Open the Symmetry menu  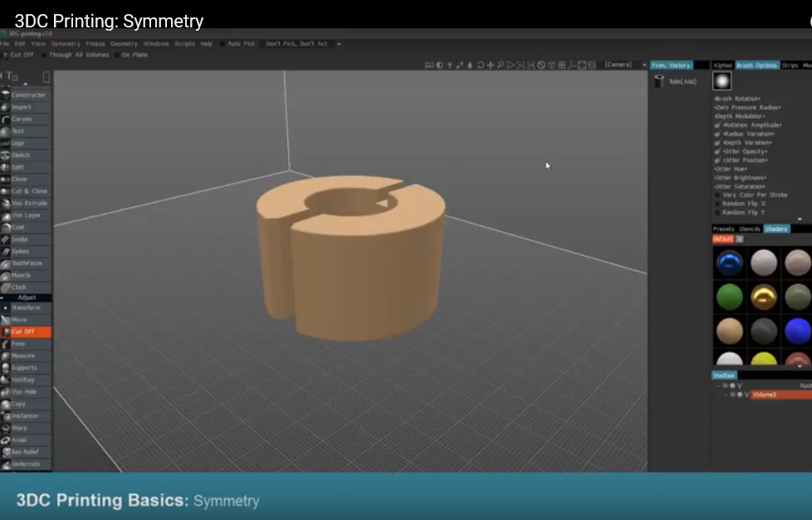point(66,44)
